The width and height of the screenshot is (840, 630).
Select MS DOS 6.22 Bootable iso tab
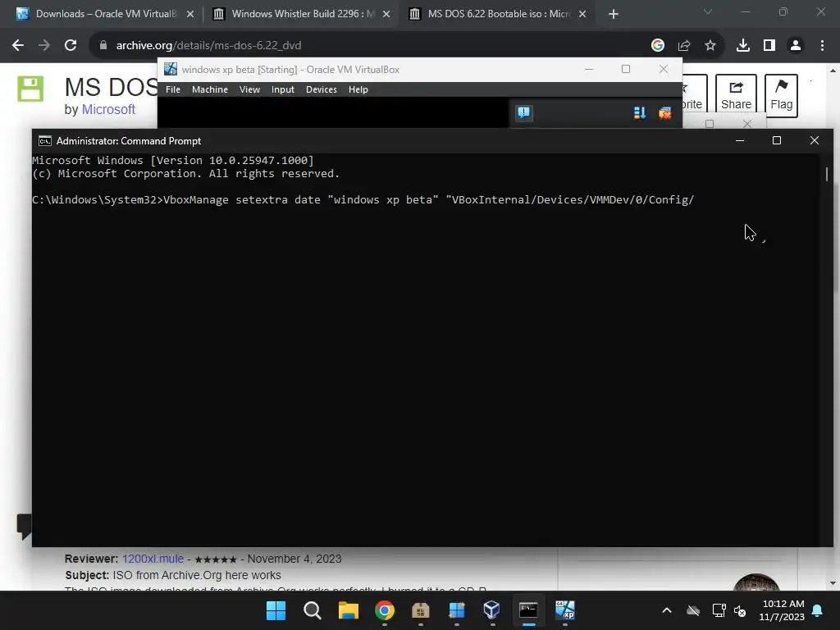click(498, 14)
